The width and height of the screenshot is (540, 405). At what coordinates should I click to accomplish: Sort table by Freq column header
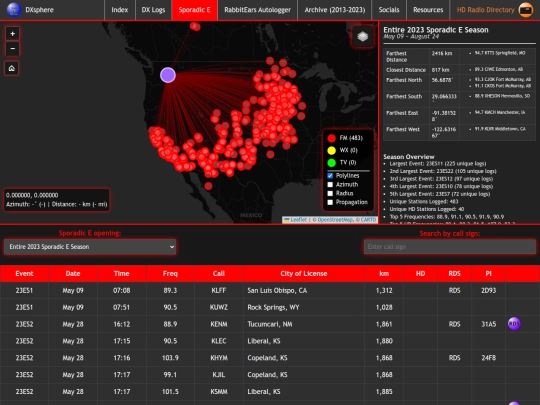tap(170, 274)
